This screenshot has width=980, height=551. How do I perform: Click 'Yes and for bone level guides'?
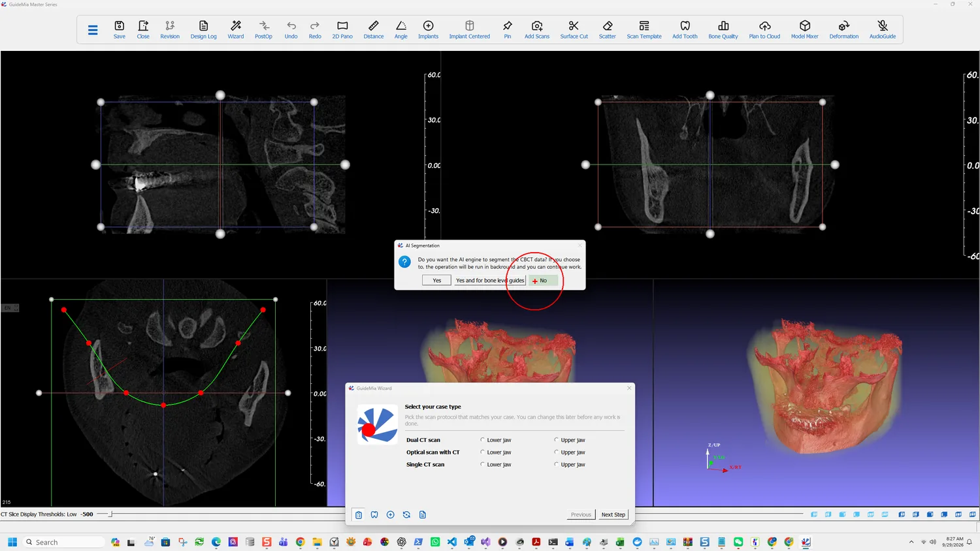click(490, 281)
